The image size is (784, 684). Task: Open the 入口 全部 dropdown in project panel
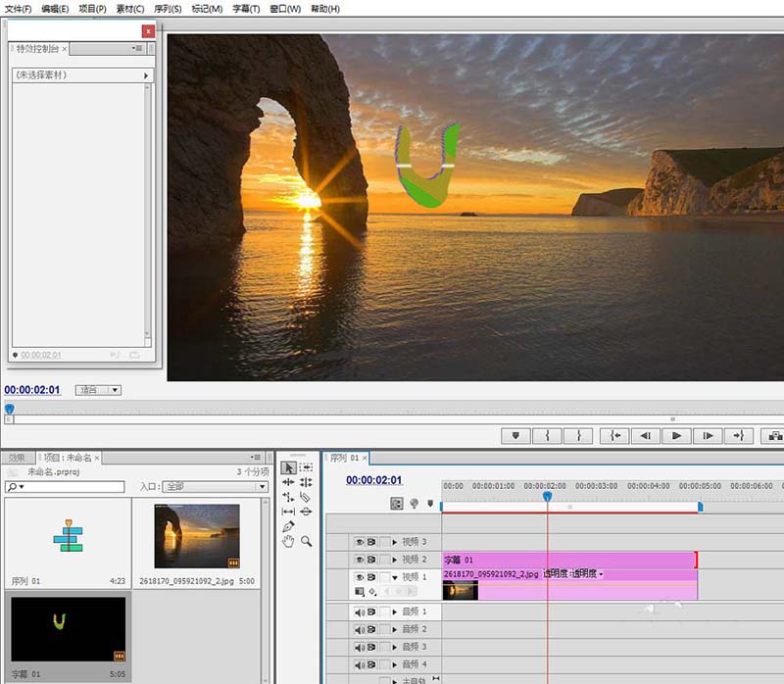click(215, 486)
